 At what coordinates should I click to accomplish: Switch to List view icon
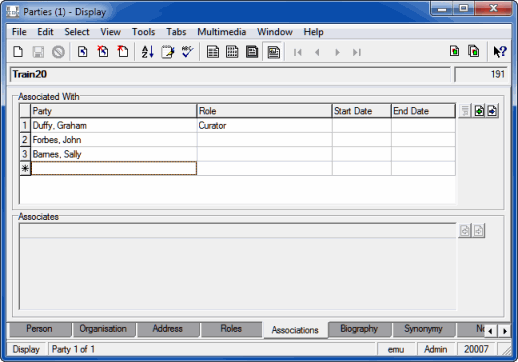click(213, 52)
